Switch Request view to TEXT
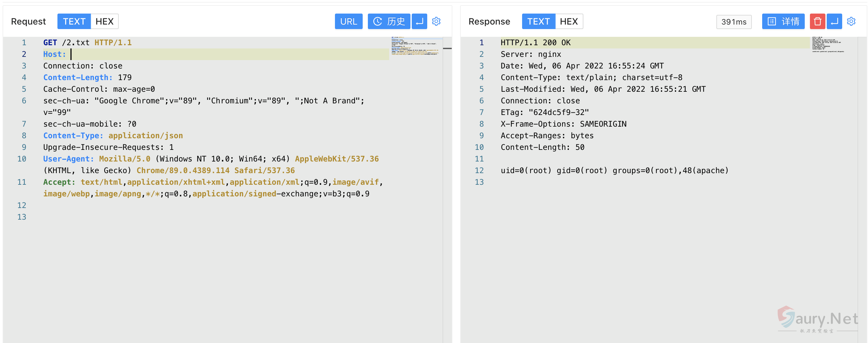The image size is (868, 343). pyautogui.click(x=74, y=22)
